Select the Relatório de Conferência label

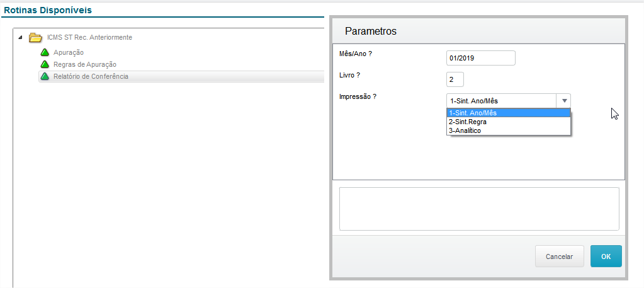(91, 77)
